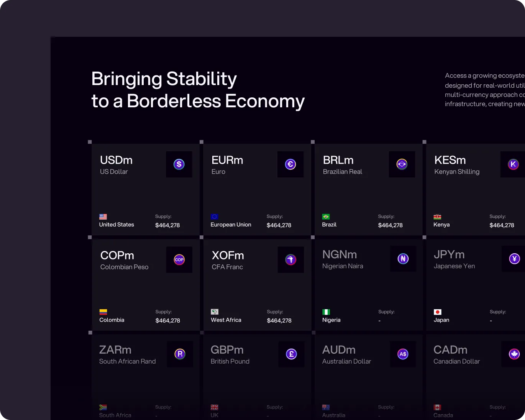Click the Nigeria flag on the NGNm card

click(x=326, y=312)
